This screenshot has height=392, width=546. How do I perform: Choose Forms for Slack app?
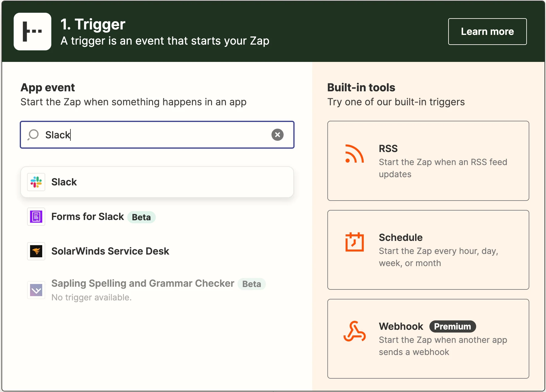pos(157,217)
